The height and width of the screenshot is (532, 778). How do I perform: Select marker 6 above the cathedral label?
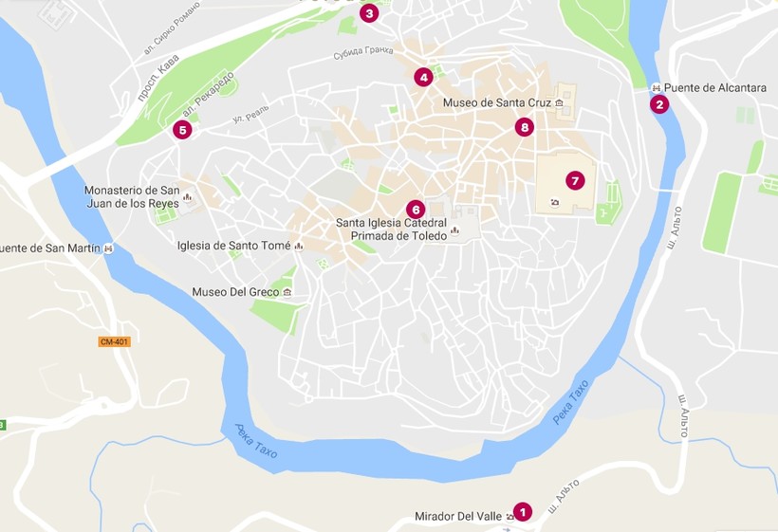(416, 210)
